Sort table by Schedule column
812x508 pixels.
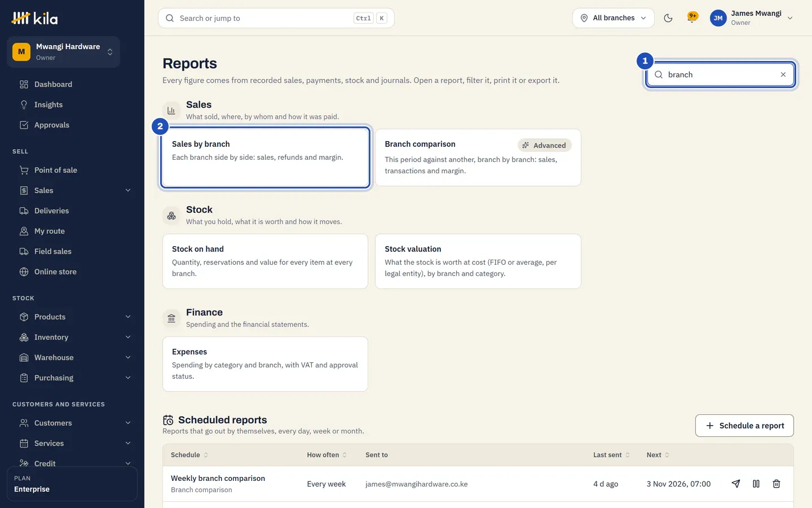point(189,455)
